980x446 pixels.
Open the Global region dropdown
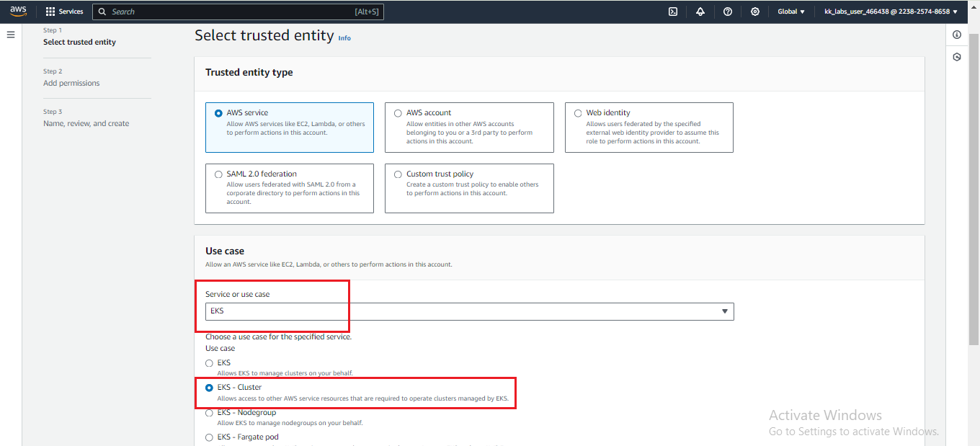(791, 12)
